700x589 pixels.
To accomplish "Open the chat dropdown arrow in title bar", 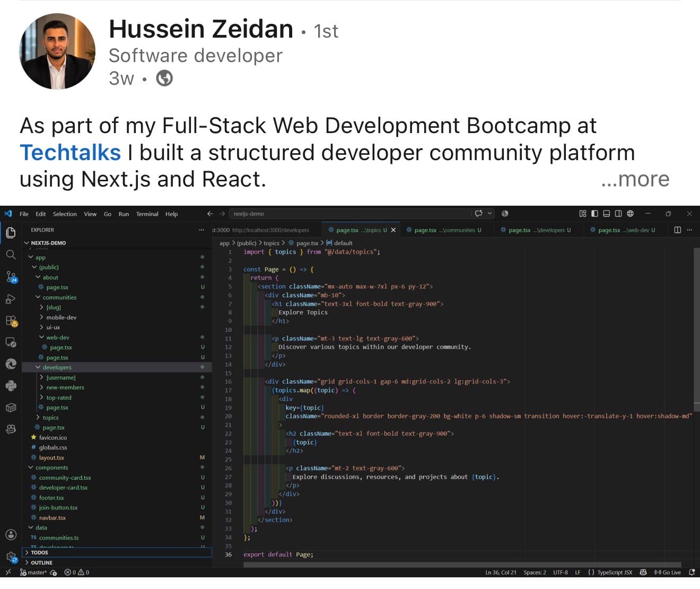I will coord(490,214).
